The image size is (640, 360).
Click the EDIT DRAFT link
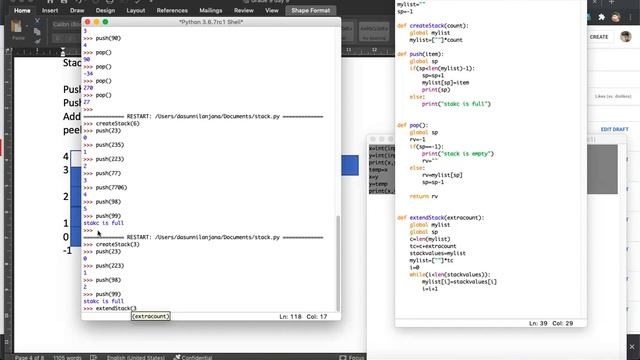[x=614, y=129]
